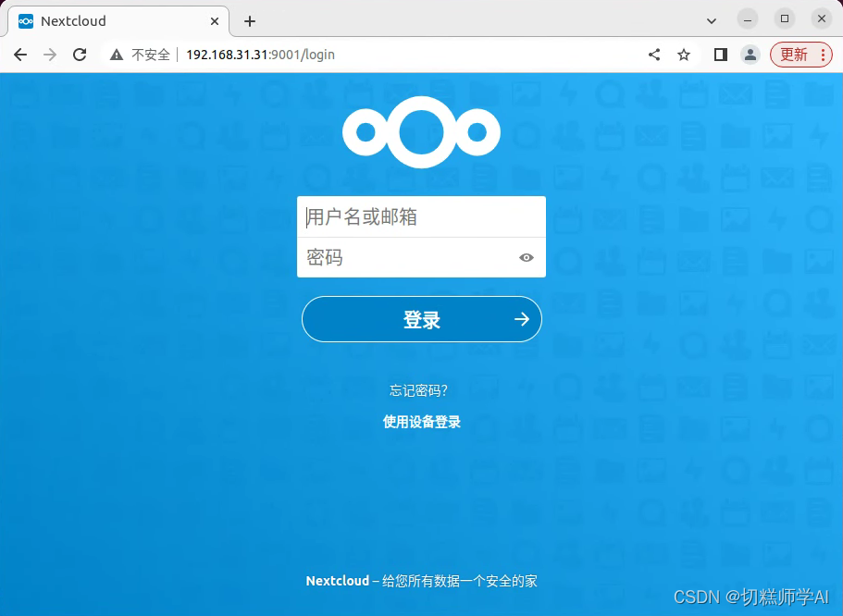Click the 登录 login button
Image resolution: width=843 pixels, height=616 pixels.
coord(422,319)
